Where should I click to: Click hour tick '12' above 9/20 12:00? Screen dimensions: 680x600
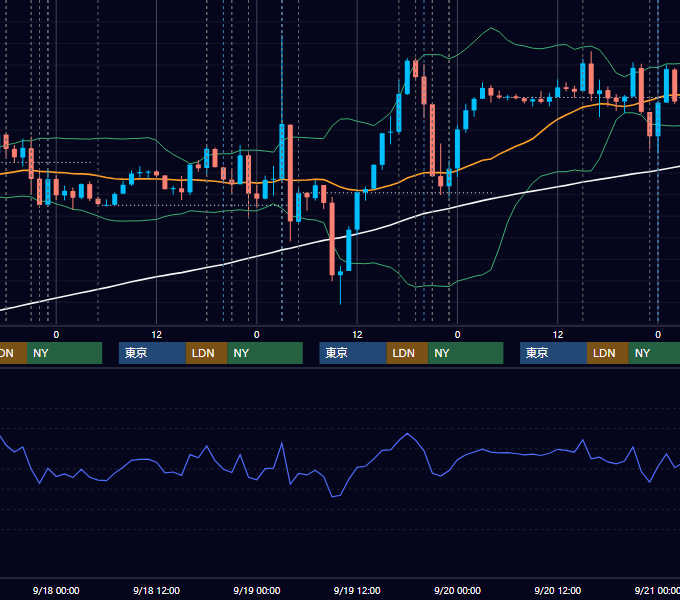558,335
